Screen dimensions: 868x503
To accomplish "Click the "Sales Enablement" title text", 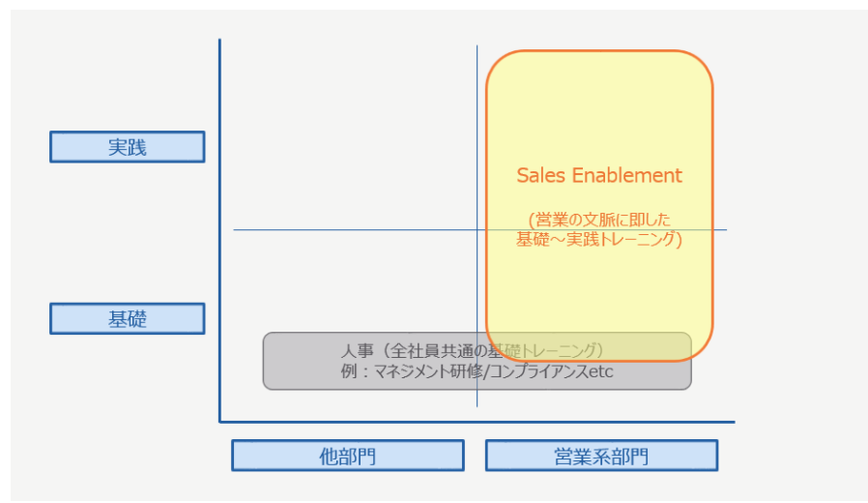I will click(599, 175).
